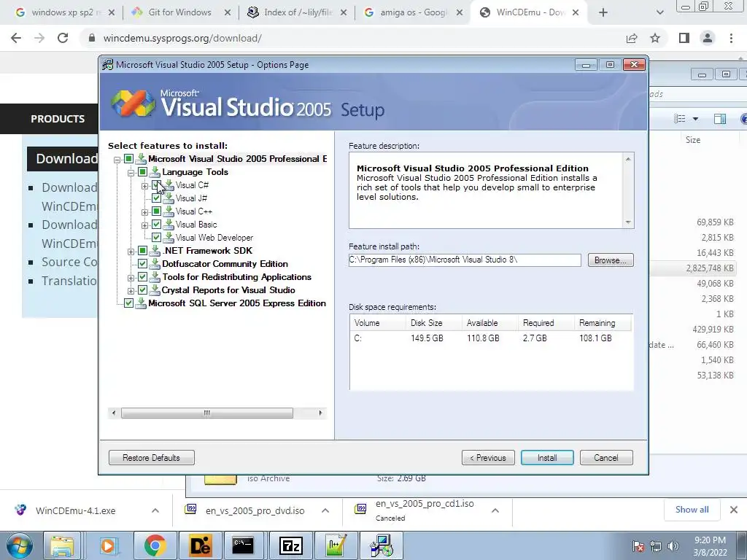
Task: Click the volume speaker tray icon
Action: pyautogui.click(x=673, y=546)
